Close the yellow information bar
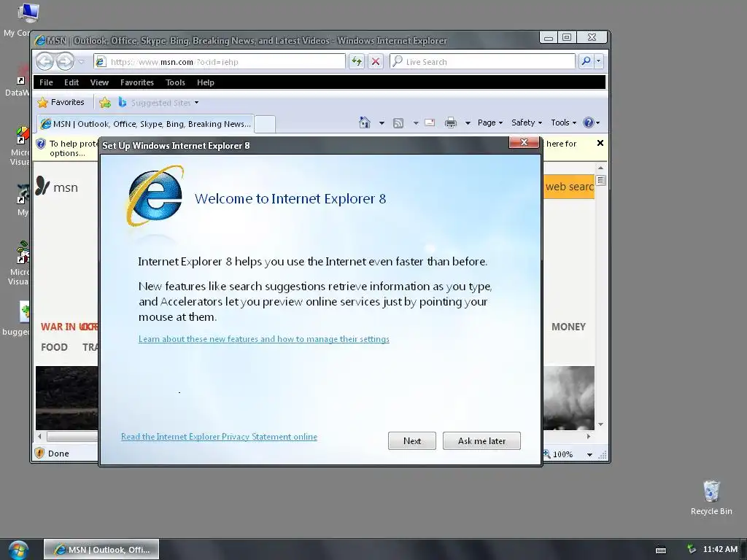Image resolution: width=747 pixels, height=560 pixels. tap(600, 143)
